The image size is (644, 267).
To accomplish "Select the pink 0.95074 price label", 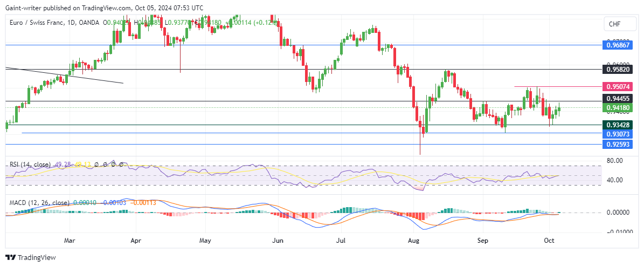I will click(617, 87).
